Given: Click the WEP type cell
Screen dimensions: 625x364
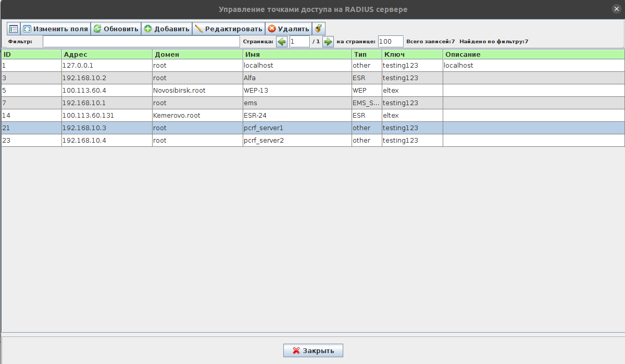Looking at the screenshot, I should point(367,91).
